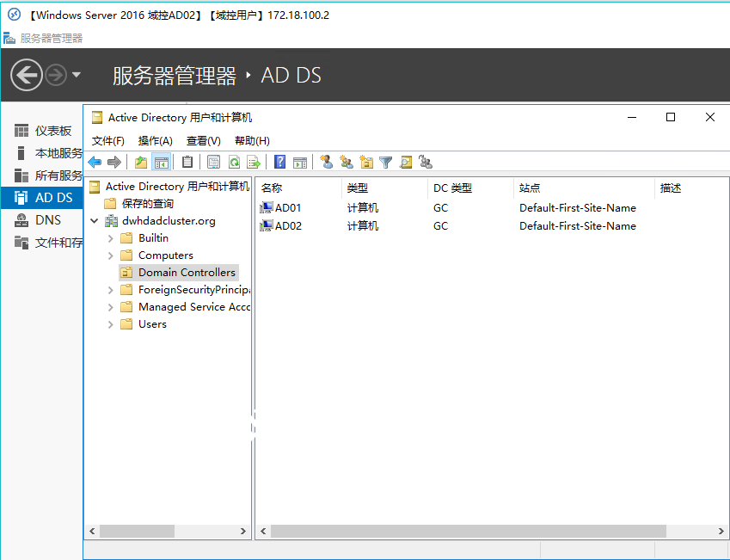Toggle the console tree pane visibility
This screenshot has width=730, height=560.
tap(161, 162)
